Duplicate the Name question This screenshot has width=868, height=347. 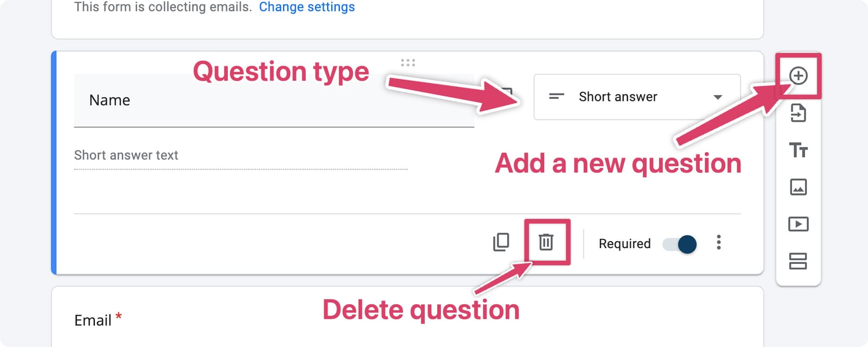pos(501,243)
